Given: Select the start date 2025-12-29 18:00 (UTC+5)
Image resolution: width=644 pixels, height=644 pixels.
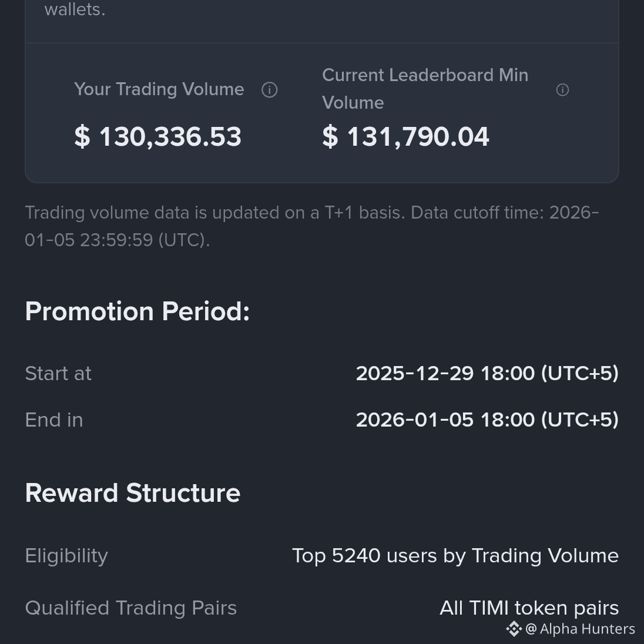Looking at the screenshot, I should pos(487,373).
